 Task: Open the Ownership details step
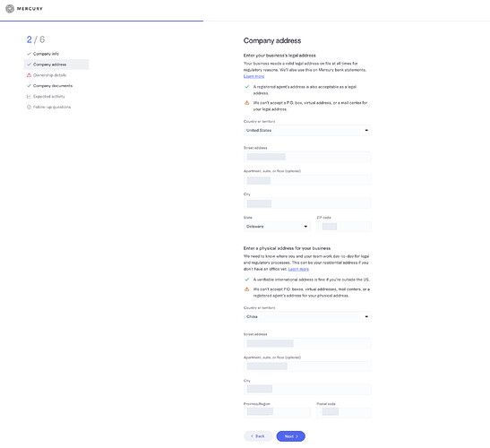49,75
